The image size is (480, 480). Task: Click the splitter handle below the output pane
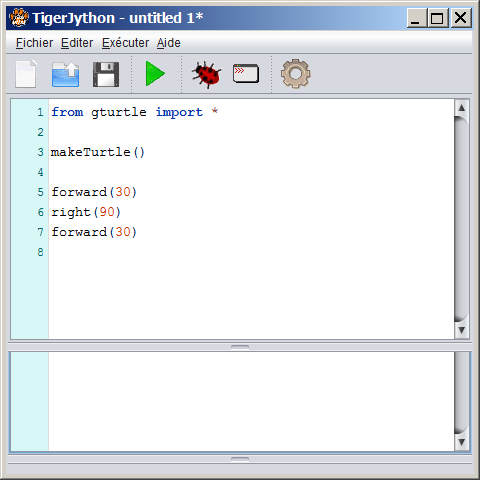[x=240, y=459]
